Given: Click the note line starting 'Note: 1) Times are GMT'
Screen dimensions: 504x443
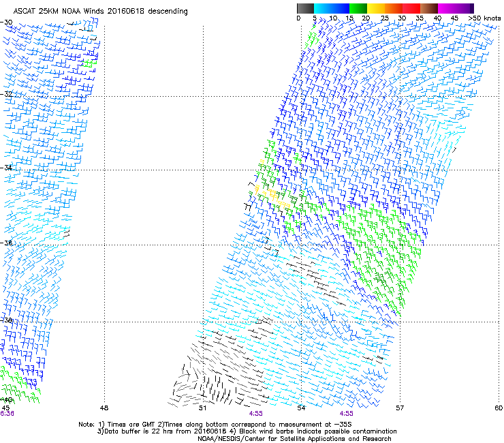Looking at the screenshot, I should [215, 425].
